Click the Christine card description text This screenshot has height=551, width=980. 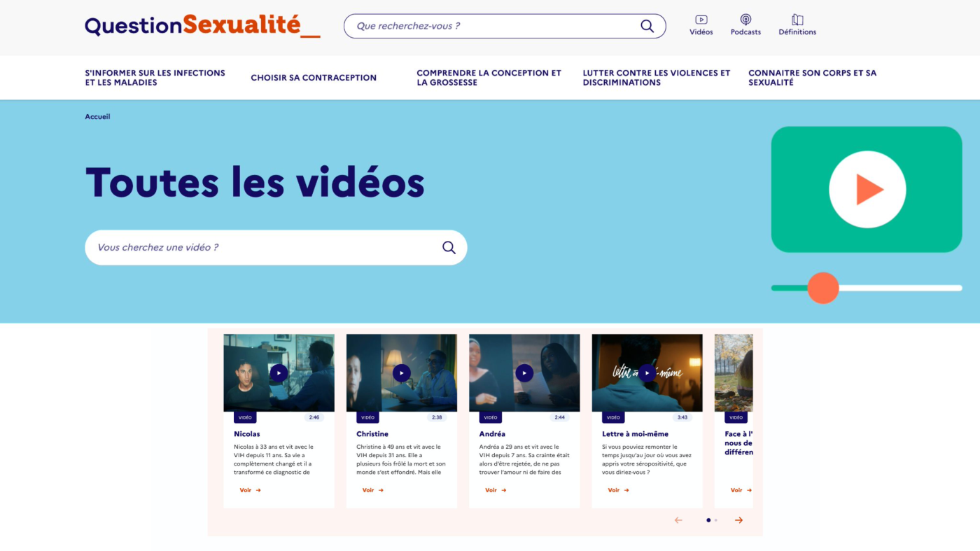pos(401,459)
